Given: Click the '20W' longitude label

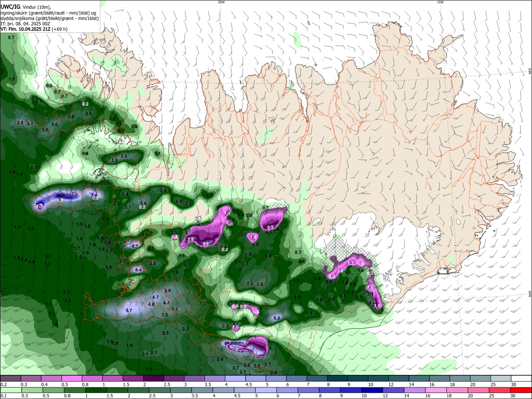Looking at the screenshot, I should click(221, 2).
